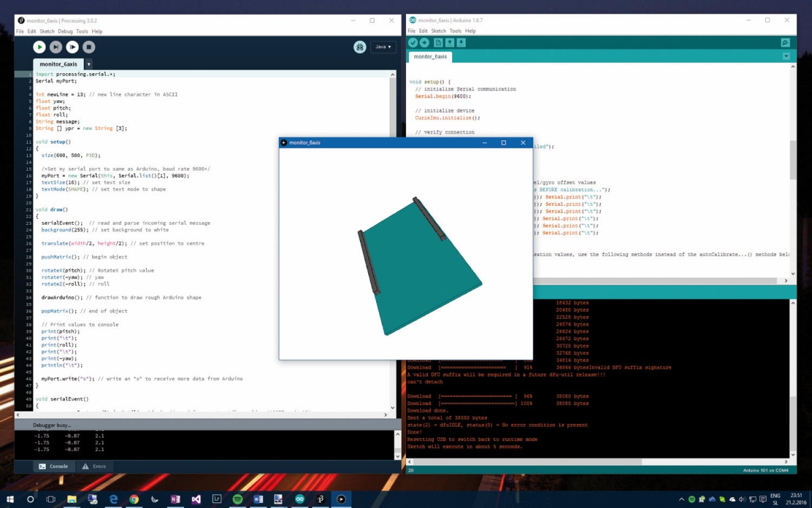Open Spotify from the taskbar
This screenshot has width=812, height=508.
pos(238,499)
